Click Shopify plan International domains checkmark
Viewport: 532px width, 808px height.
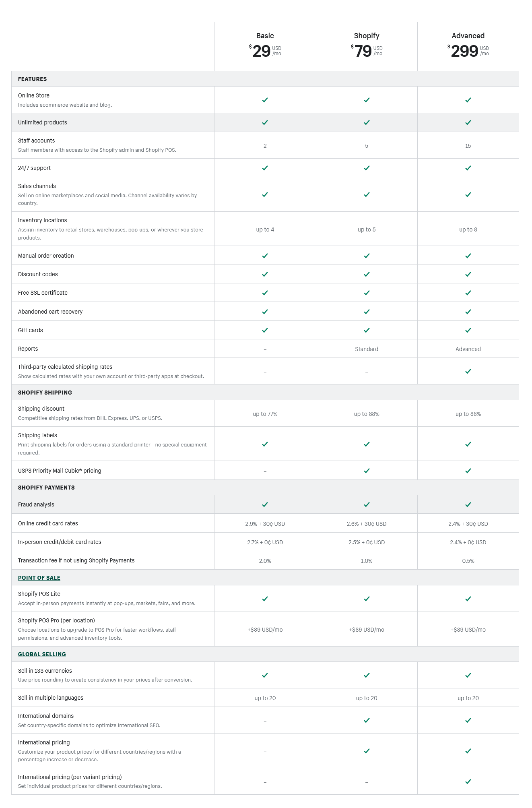[x=367, y=720]
